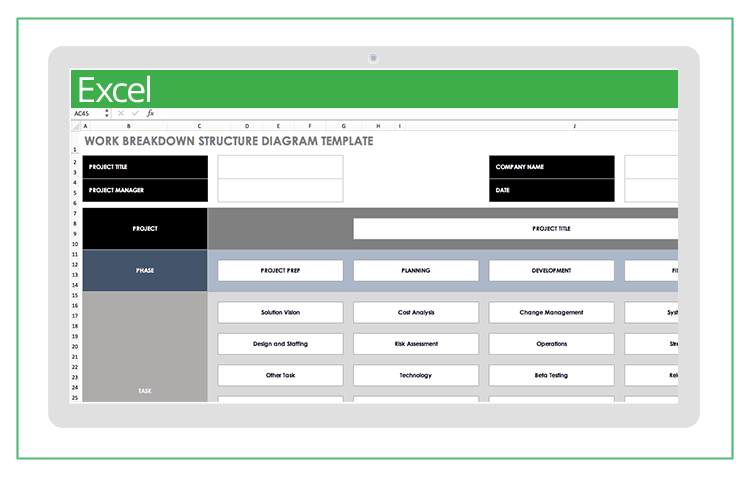
Task: Select row 12 header
Action: [75, 265]
